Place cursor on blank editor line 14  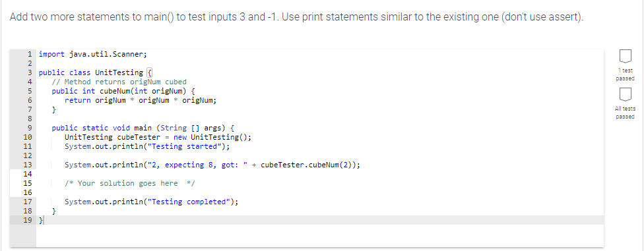pyautogui.click(x=321, y=174)
